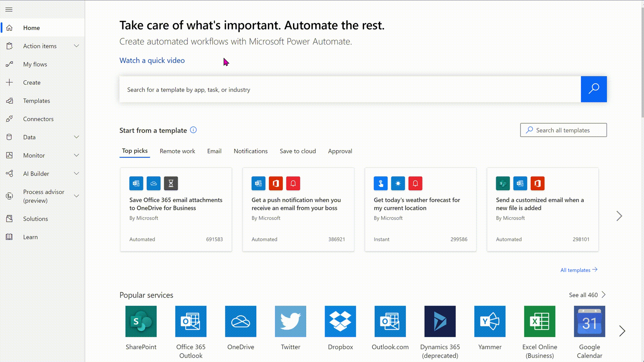This screenshot has width=644, height=362.
Task: Click the Create label in sidebar
Action: (x=32, y=82)
